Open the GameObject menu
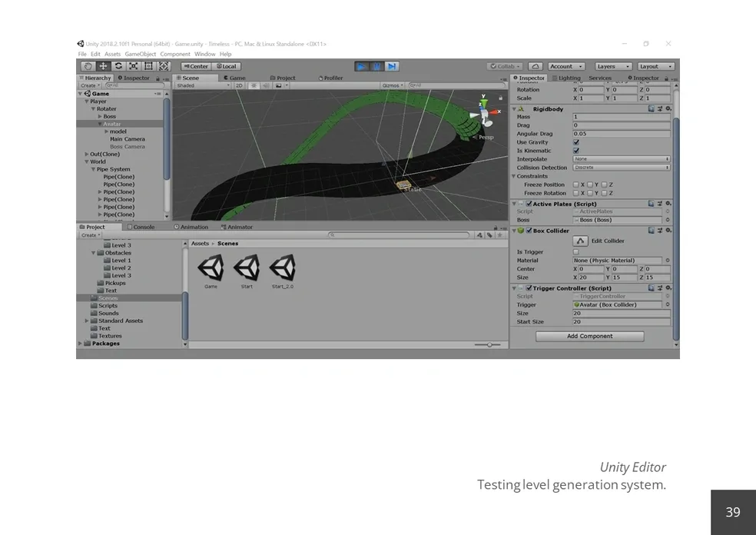The height and width of the screenshot is (535, 756). [x=141, y=55]
